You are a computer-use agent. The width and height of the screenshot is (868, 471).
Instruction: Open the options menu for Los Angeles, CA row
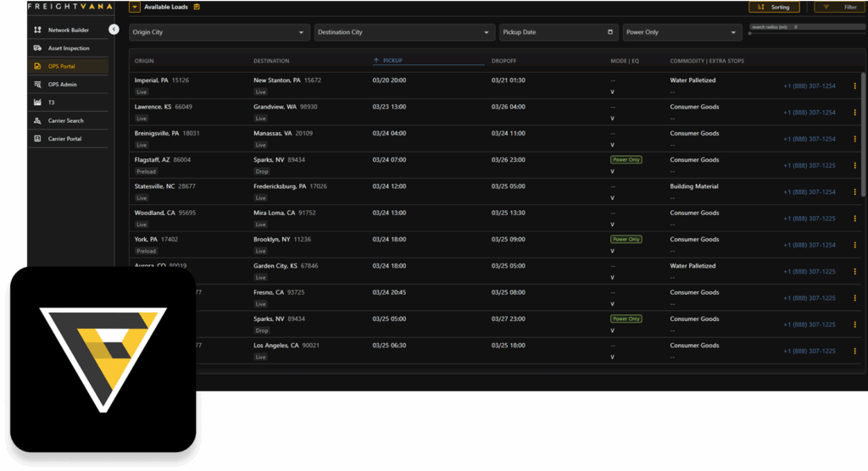(854, 351)
